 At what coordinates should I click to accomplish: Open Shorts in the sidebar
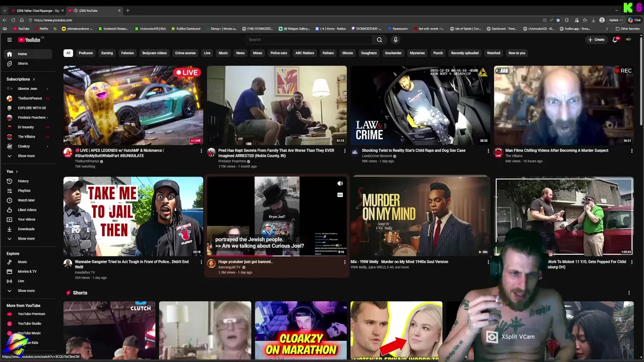[x=27, y=63]
